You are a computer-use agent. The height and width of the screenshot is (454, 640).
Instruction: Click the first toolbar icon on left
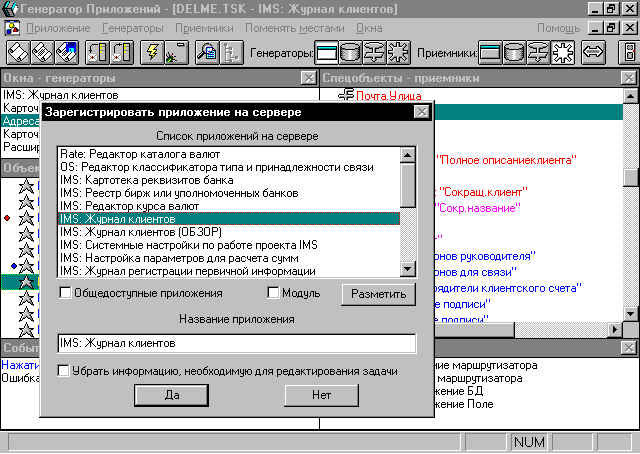click(x=19, y=52)
